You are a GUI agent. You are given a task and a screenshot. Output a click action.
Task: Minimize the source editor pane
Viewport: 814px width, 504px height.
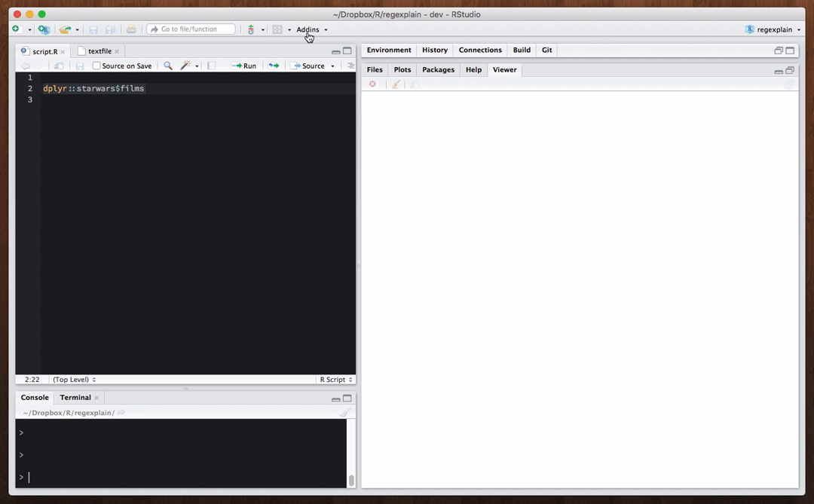coord(336,51)
